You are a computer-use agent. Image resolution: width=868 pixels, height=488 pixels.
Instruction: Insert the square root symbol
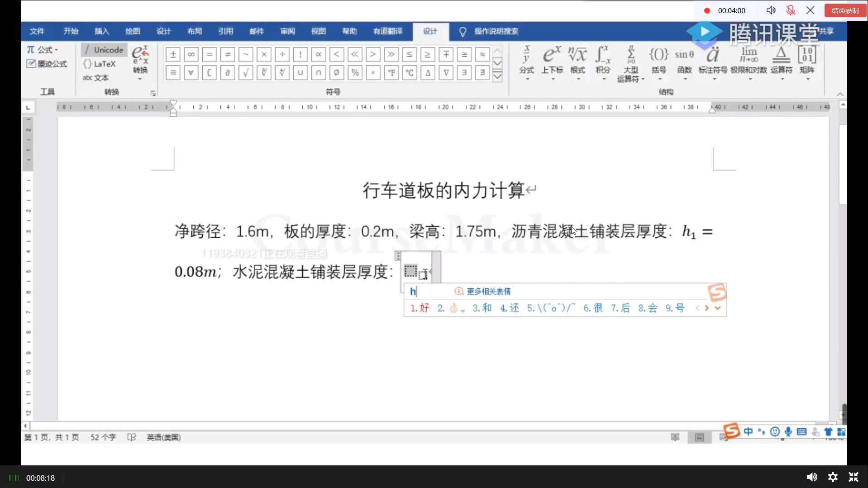click(x=246, y=72)
